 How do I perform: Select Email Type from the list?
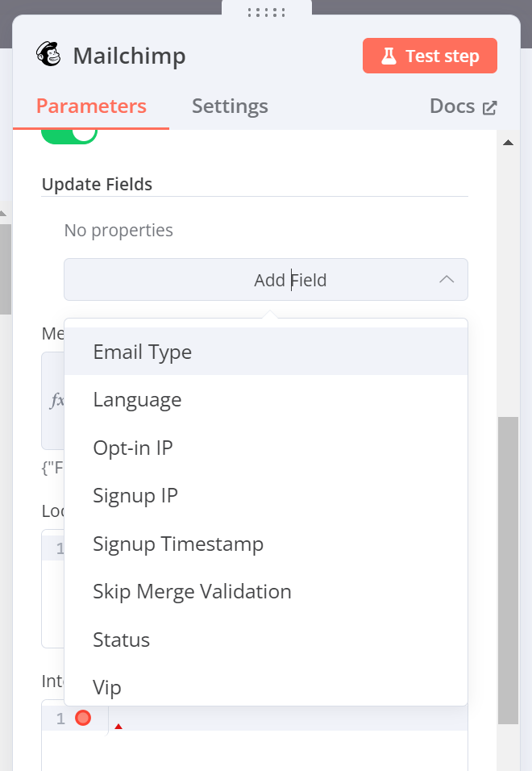click(x=266, y=352)
